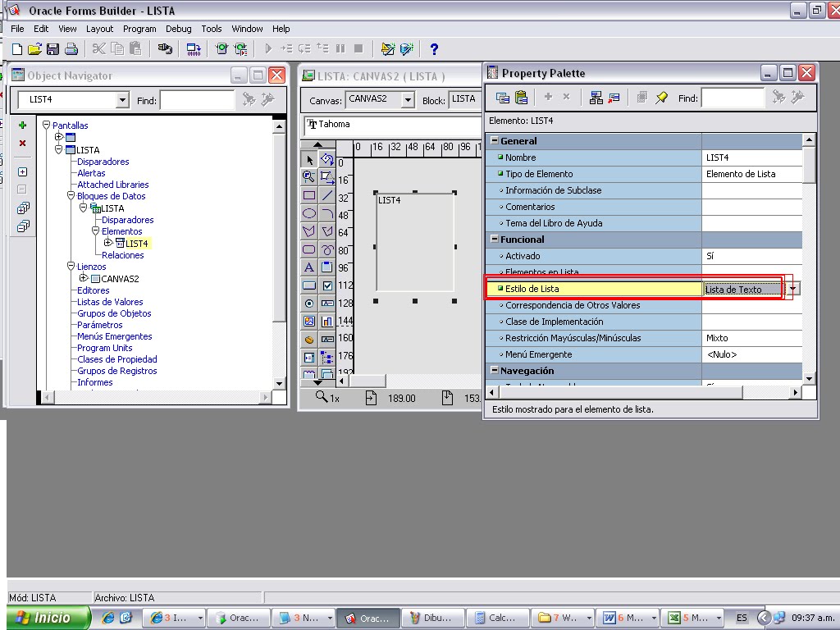The width and height of the screenshot is (840, 630).
Task: Click the Print toolbar icon
Action: click(x=71, y=49)
